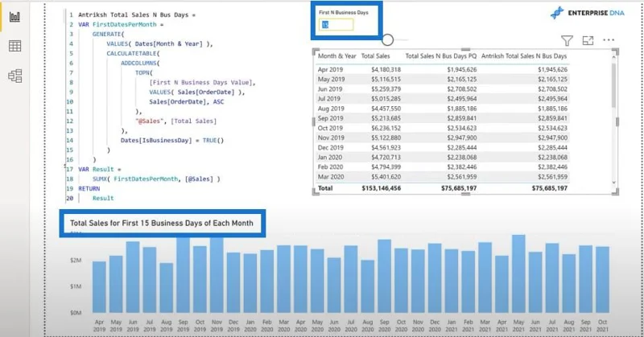
Task: Click the ADDCOLUMNS( line in code
Action: tap(140, 63)
